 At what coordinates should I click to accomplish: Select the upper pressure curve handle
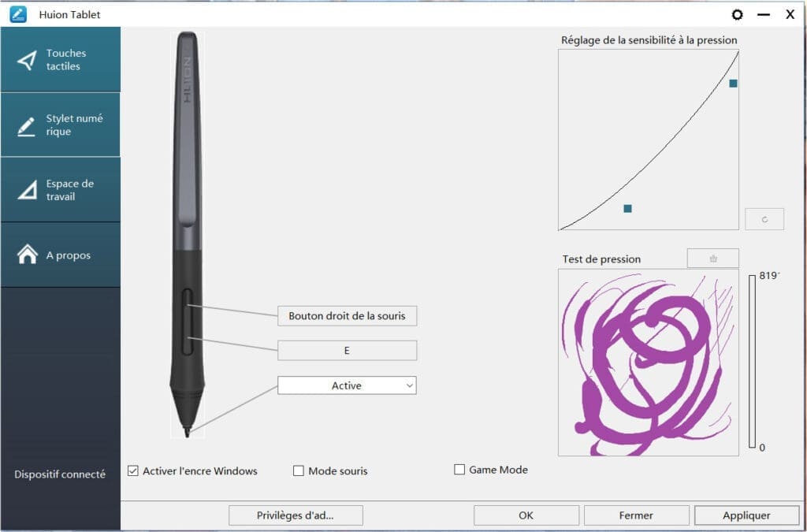click(734, 84)
